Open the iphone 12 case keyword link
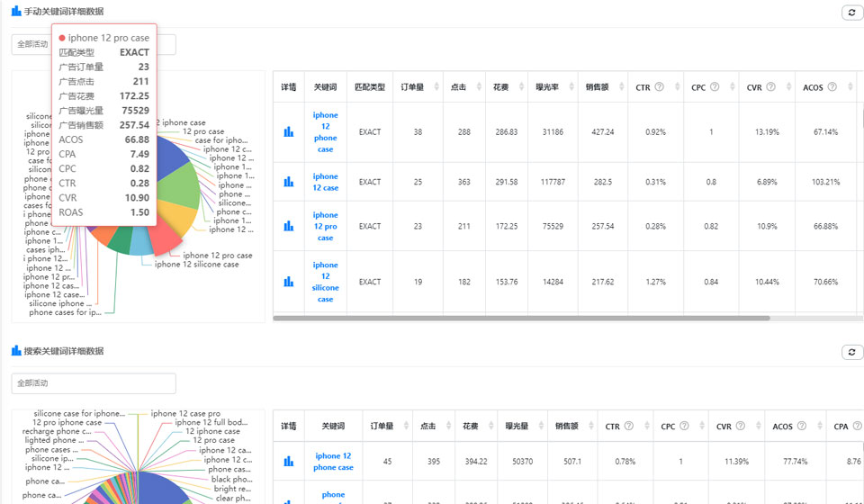Viewport: 864px width, 504px height. coord(325,182)
